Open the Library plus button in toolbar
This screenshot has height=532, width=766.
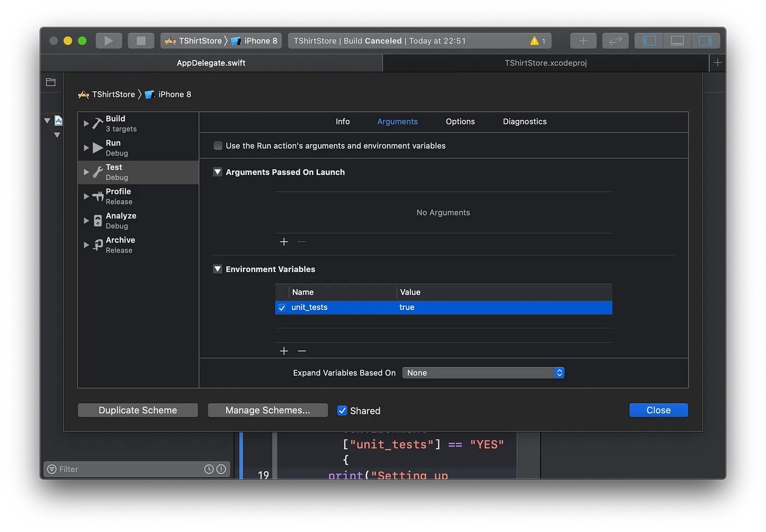click(x=583, y=41)
